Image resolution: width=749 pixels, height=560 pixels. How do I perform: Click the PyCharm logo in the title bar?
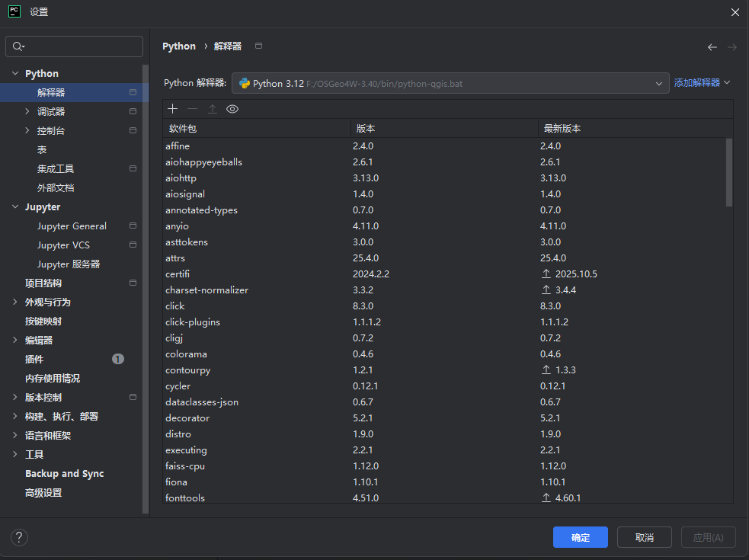click(x=14, y=11)
